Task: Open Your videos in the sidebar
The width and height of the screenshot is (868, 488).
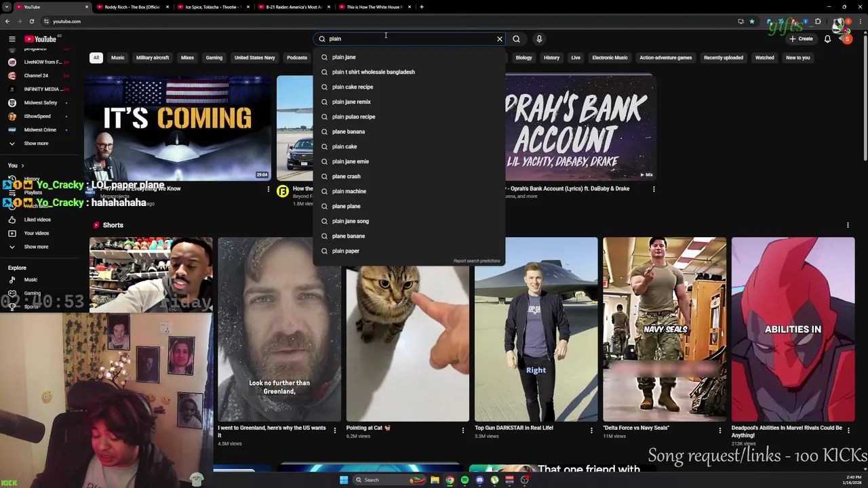Action: (37, 233)
